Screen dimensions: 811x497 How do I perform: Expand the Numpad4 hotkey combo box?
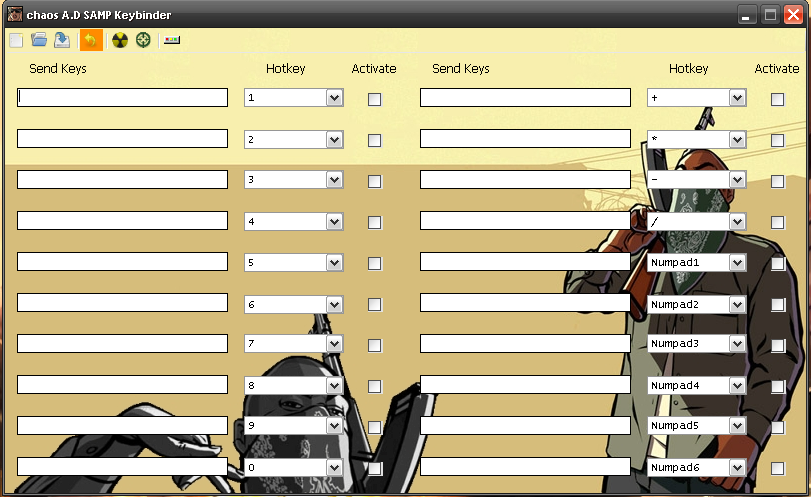click(737, 385)
